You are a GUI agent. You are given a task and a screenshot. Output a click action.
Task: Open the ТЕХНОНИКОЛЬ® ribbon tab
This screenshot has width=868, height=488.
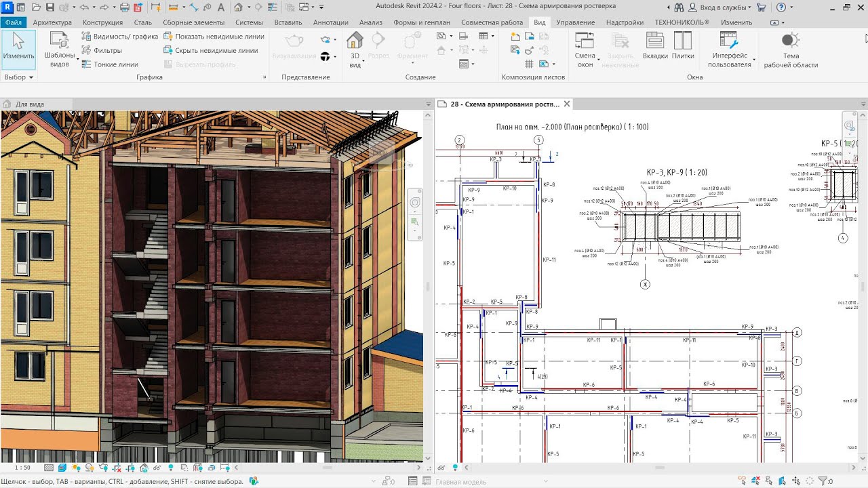682,22
